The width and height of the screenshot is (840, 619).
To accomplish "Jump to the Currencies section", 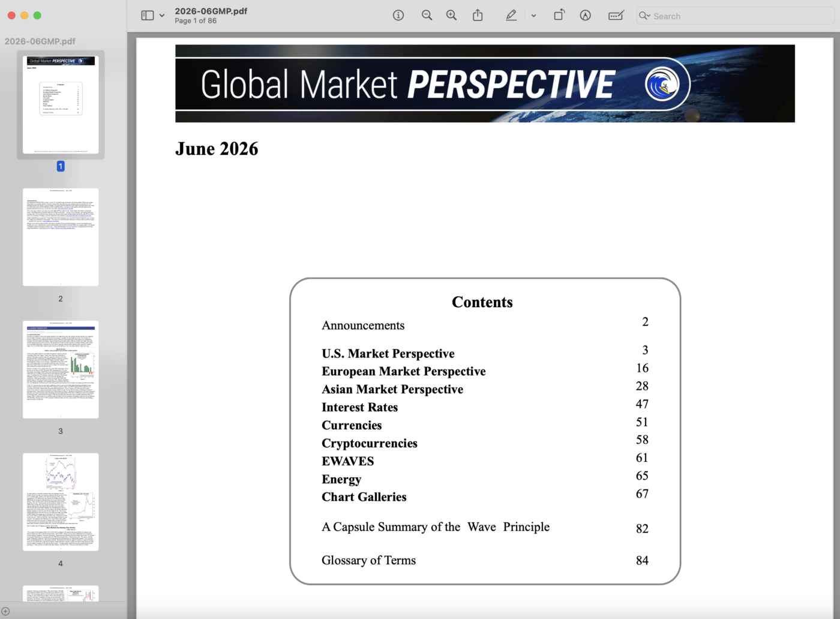I will click(x=352, y=425).
